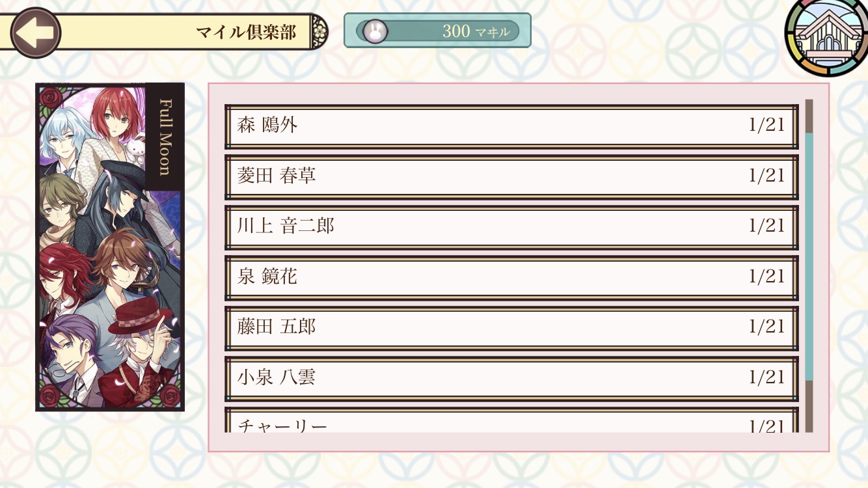Open the 菱田 春草 entry
This screenshot has width=868, height=488.
511,176
